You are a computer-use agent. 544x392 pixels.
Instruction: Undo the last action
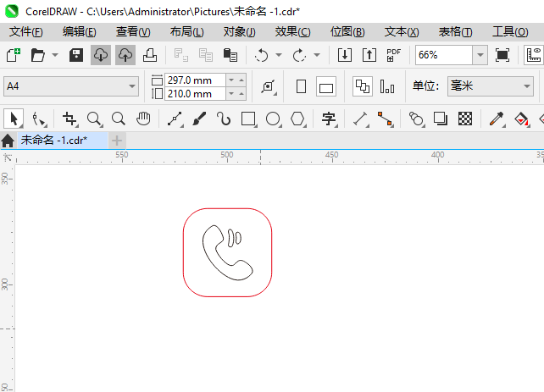(261, 55)
